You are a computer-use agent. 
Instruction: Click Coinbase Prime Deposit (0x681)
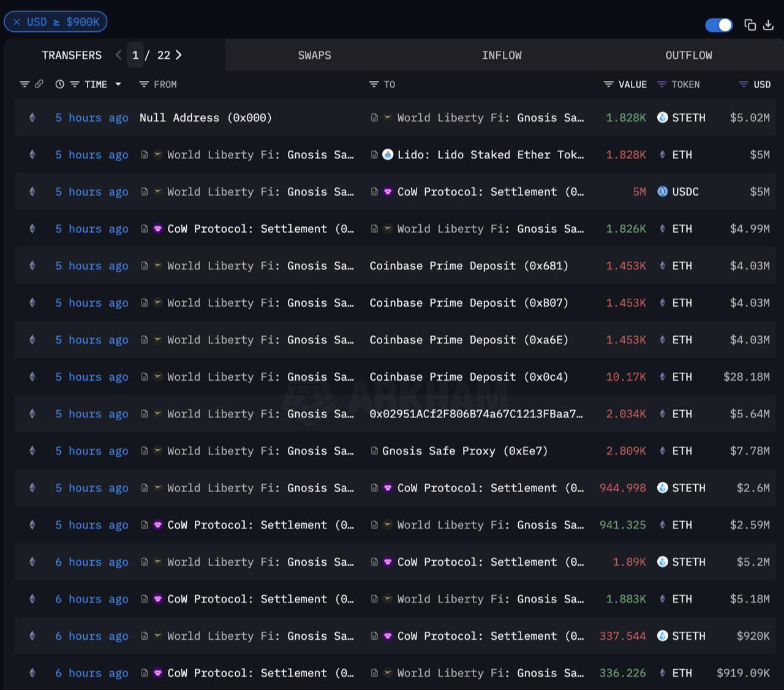pyautogui.click(x=469, y=266)
